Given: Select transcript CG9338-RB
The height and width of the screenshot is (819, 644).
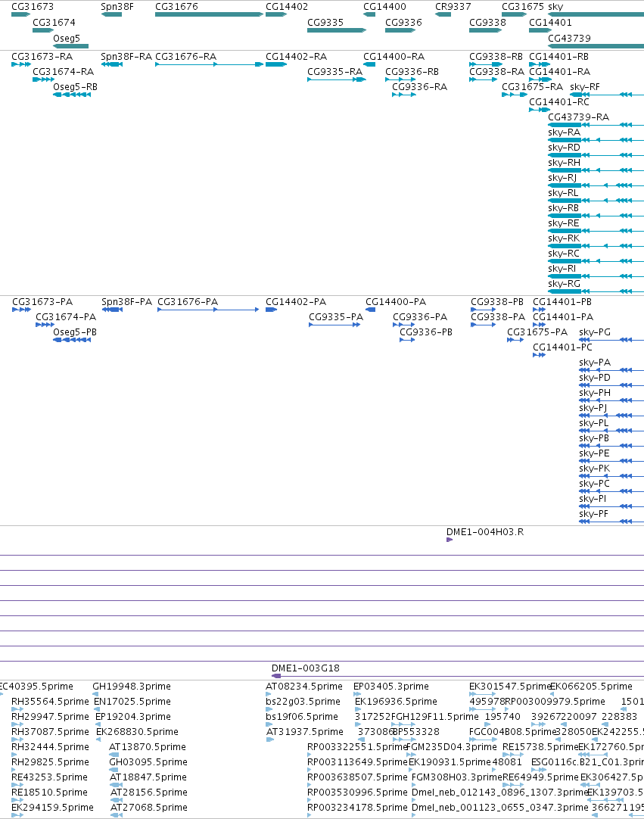Looking at the screenshot, I should click(496, 57).
